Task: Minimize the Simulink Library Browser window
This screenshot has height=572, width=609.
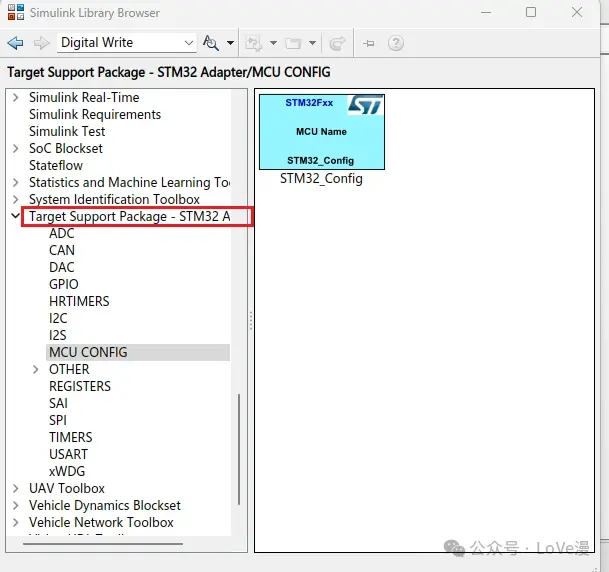Action: 486,12
